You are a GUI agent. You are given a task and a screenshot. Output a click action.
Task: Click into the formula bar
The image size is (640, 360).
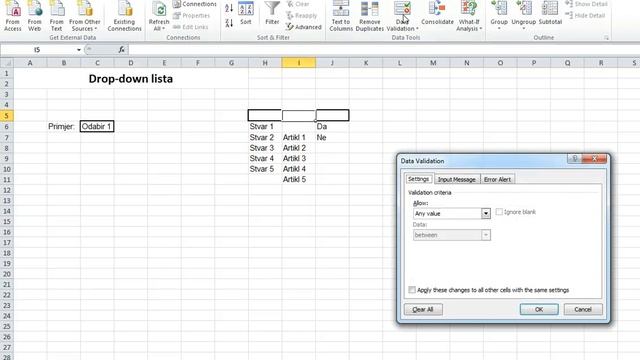point(384,50)
